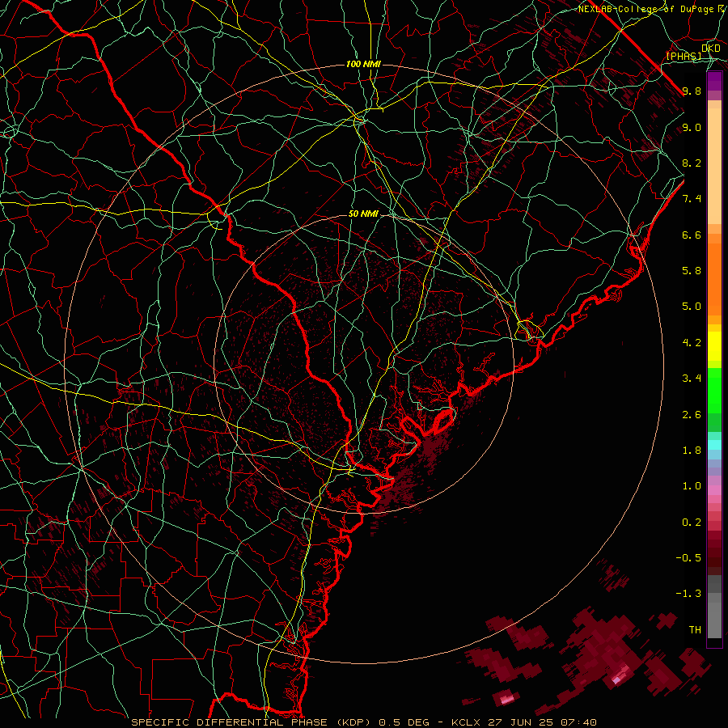Click the 50 NMI range ring label
Screen dimensions: 728x728
click(x=363, y=214)
